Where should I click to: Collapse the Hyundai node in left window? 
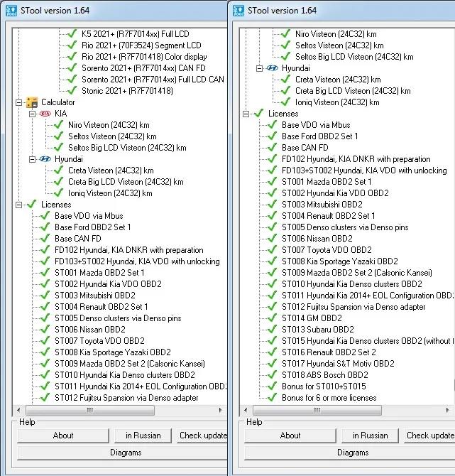(x=32, y=159)
